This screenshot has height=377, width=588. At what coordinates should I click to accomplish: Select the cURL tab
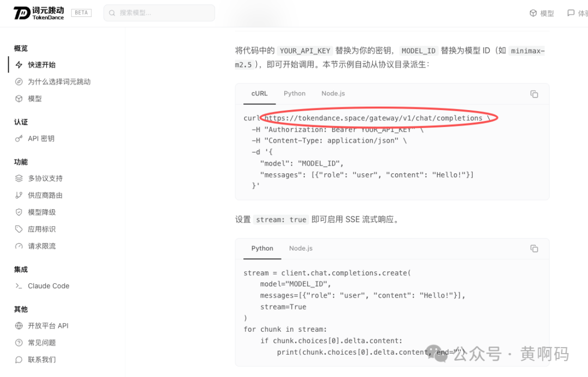click(260, 94)
